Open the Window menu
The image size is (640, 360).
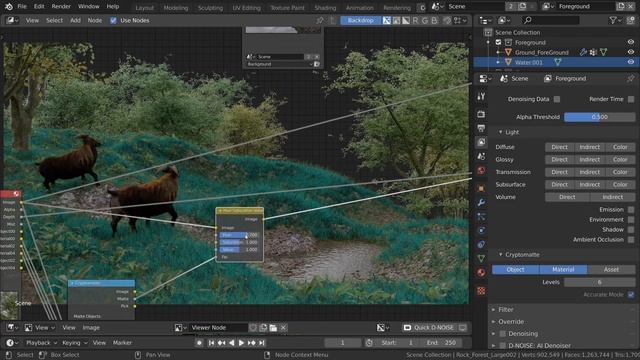click(x=89, y=7)
